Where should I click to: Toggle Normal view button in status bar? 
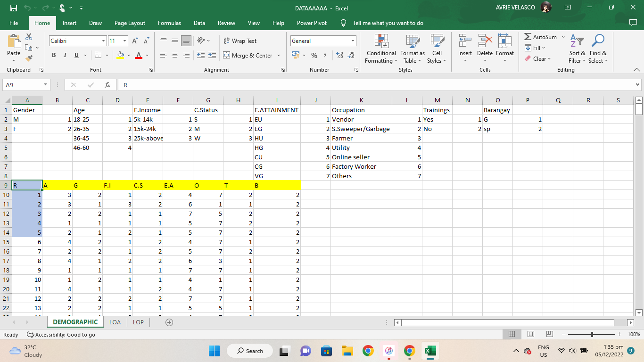click(x=512, y=334)
